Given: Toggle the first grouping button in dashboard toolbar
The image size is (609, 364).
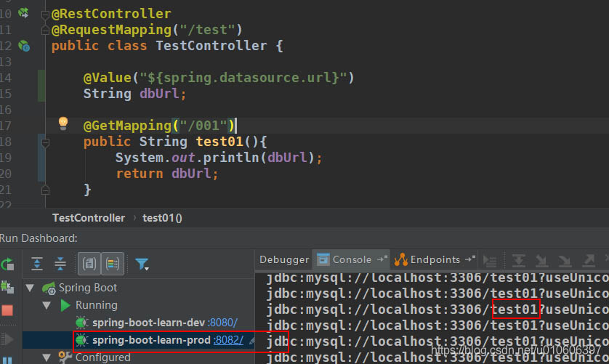Looking at the screenshot, I should (x=89, y=264).
